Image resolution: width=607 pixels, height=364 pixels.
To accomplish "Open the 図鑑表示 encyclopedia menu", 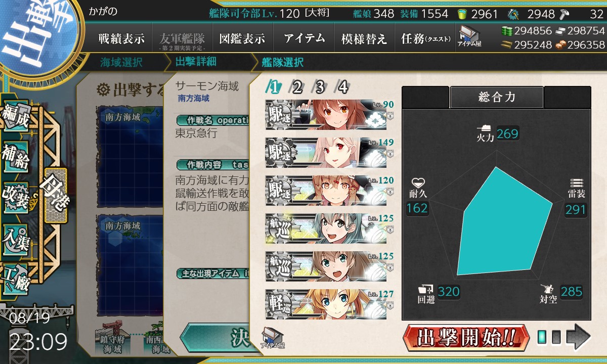I will [242, 39].
